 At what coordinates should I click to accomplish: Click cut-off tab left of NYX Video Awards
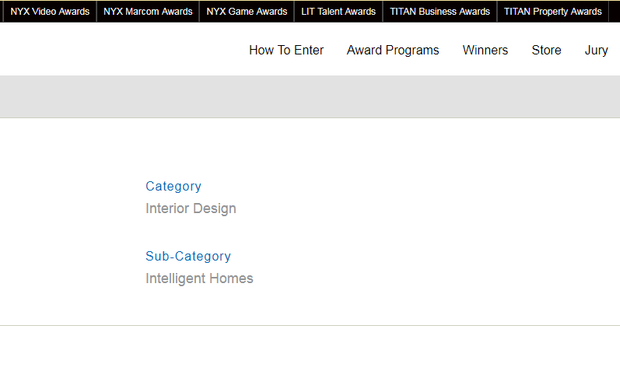click(1, 11)
